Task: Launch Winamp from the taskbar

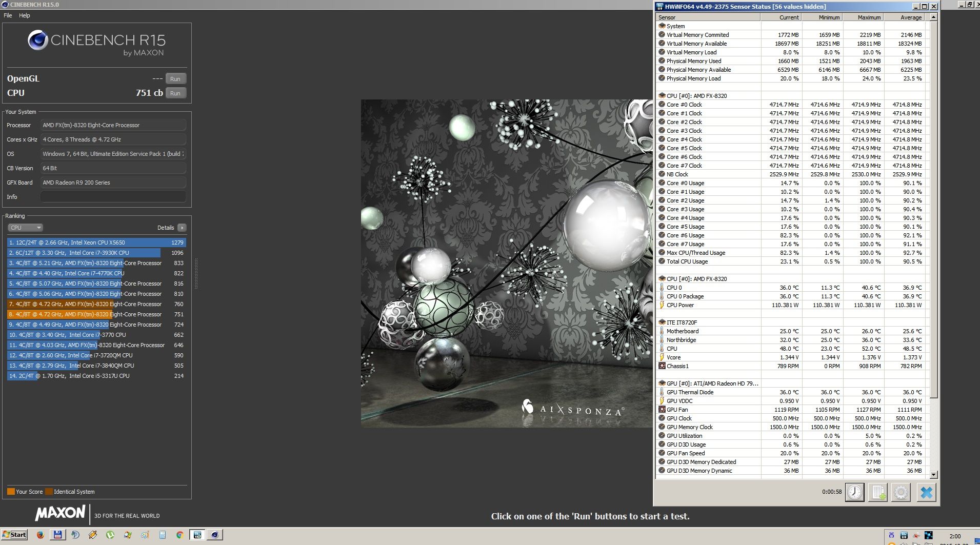Action: (x=92, y=535)
